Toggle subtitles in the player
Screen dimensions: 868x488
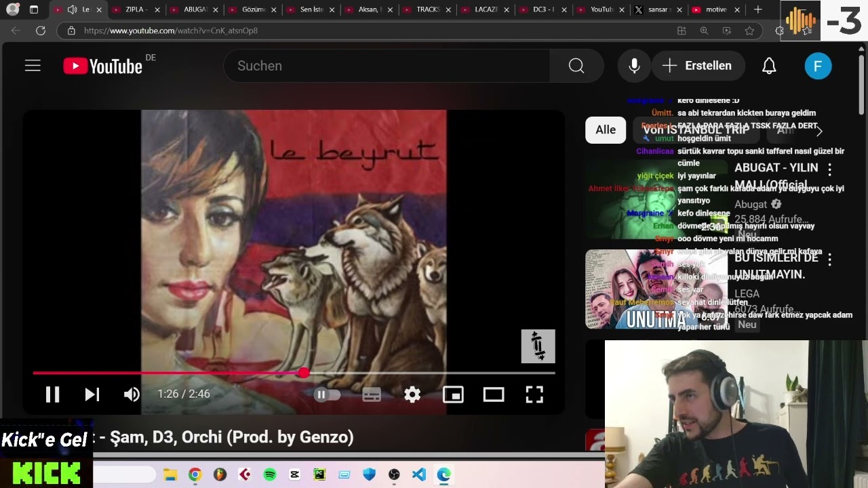tap(372, 394)
